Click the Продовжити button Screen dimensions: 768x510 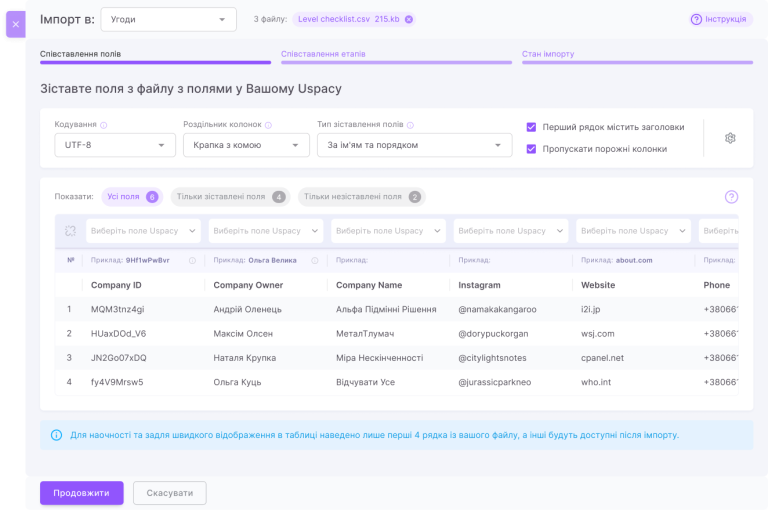click(82, 493)
